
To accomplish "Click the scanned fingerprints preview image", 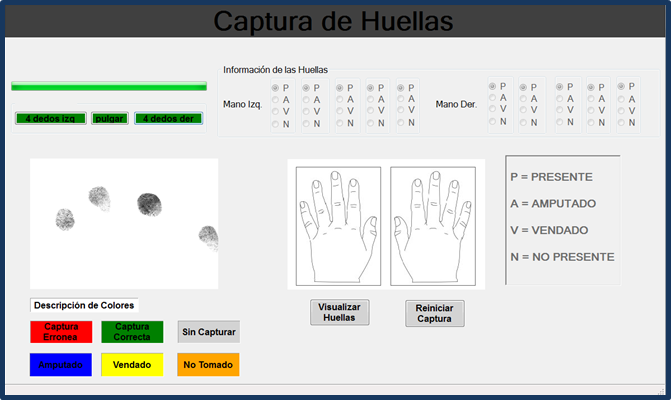I will (x=124, y=224).
